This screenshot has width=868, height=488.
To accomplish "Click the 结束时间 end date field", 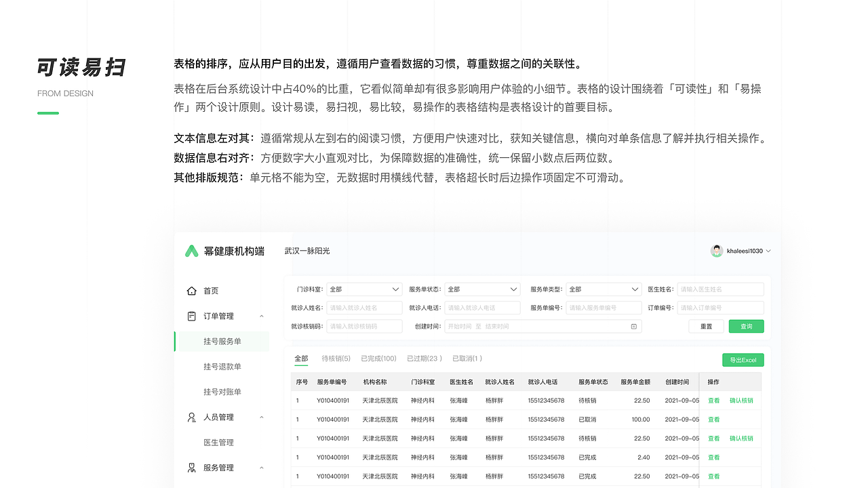I will coord(496,327).
